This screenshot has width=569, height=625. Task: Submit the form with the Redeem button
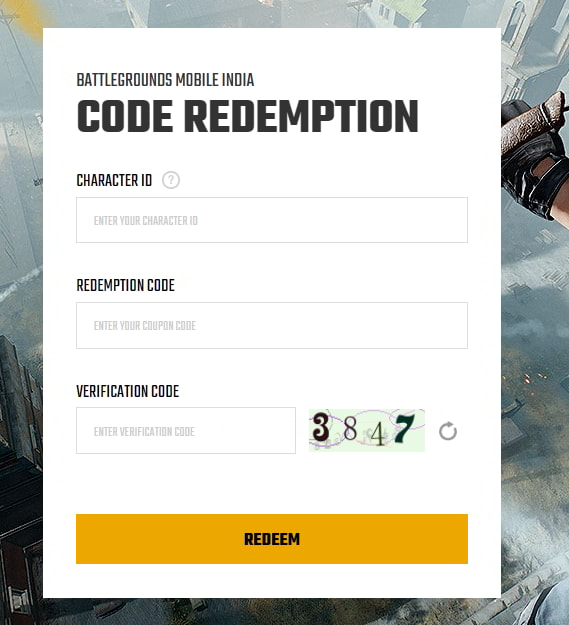[272, 539]
